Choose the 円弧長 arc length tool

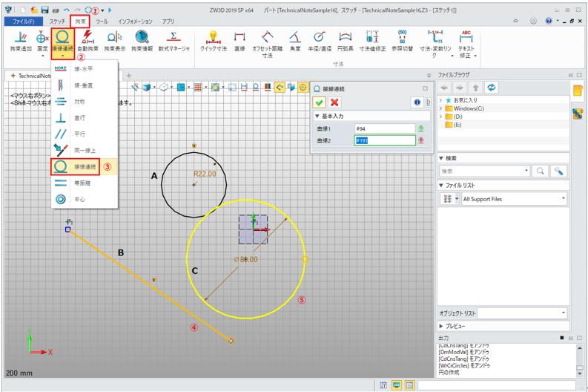345,42
